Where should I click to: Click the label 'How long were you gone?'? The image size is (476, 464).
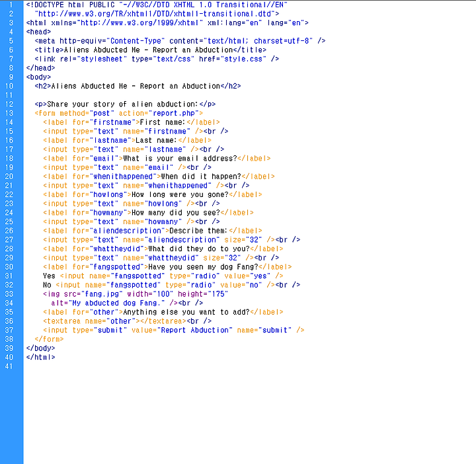point(153,194)
